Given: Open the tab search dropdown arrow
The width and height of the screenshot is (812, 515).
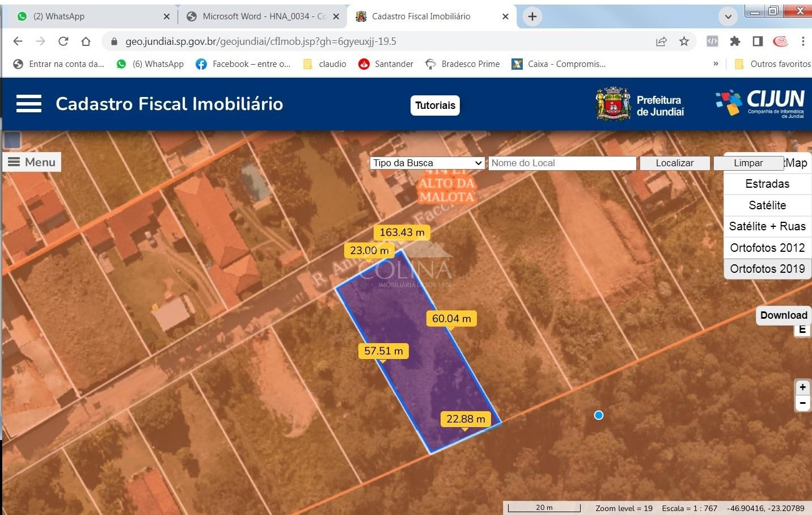Looking at the screenshot, I should pyautogui.click(x=728, y=16).
